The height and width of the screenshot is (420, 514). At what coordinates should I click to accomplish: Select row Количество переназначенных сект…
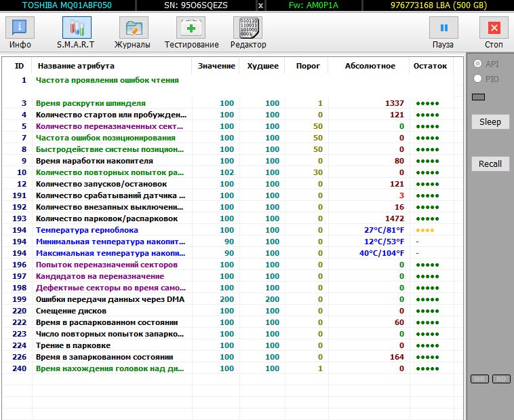[228, 126]
